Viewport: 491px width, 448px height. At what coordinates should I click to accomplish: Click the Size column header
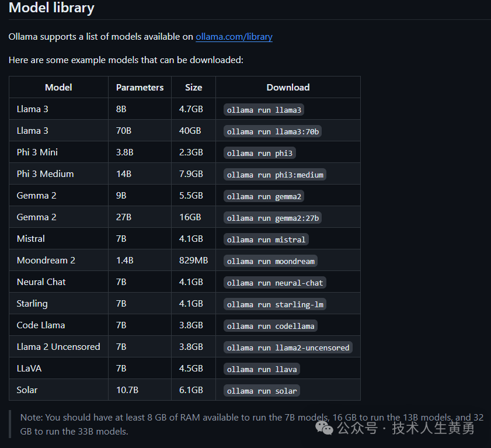point(193,88)
